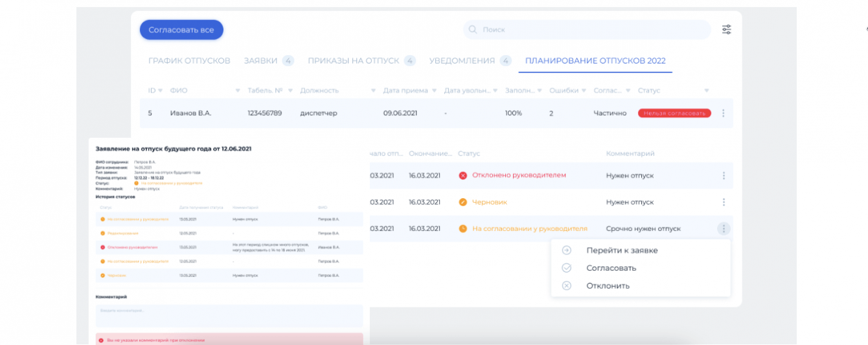This screenshot has height=345, width=868.
Task: Click three-dot menu for На согласовании row
Action: 724,228
